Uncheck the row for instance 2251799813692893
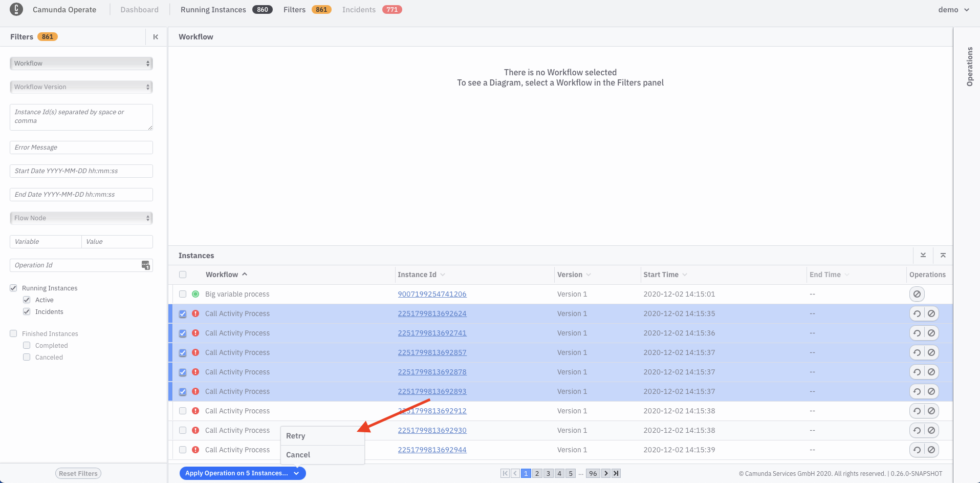The height and width of the screenshot is (483, 980). click(183, 391)
